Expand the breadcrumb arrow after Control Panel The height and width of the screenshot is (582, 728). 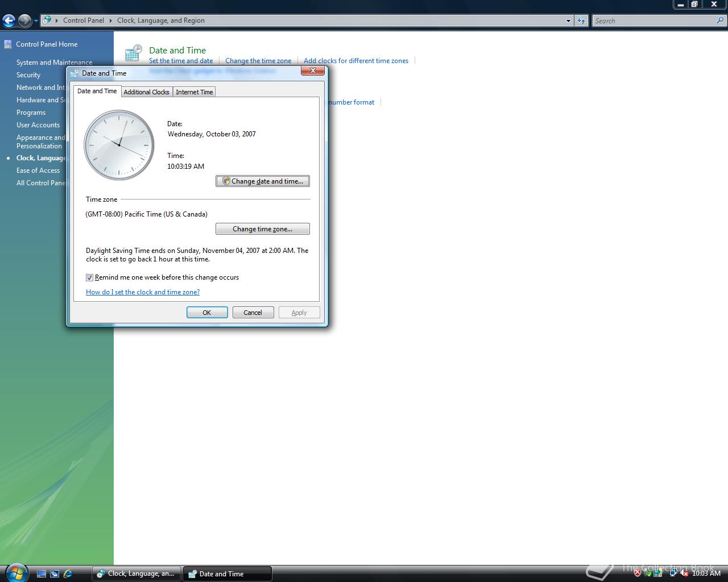[x=111, y=20]
